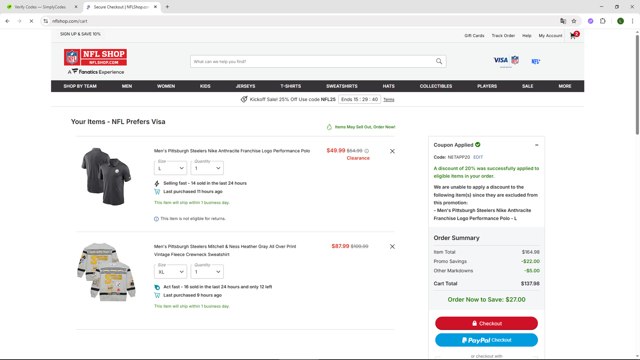Click the red Checkout button

[x=486, y=323]
